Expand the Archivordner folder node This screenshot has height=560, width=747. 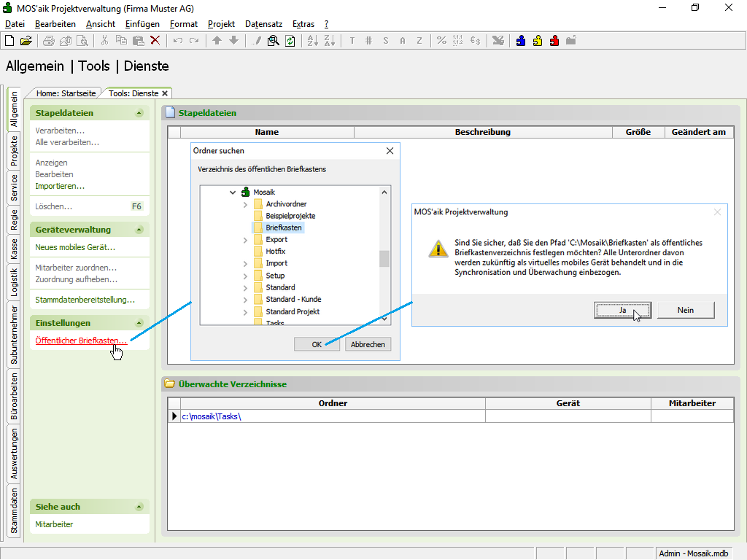(x=245, y=204)
